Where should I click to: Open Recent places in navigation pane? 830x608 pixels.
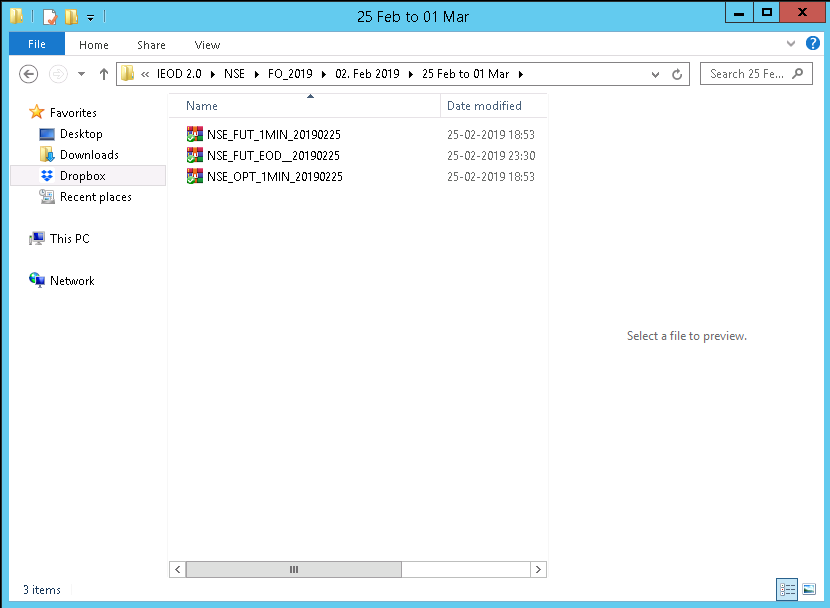click(x=96, y=197)
